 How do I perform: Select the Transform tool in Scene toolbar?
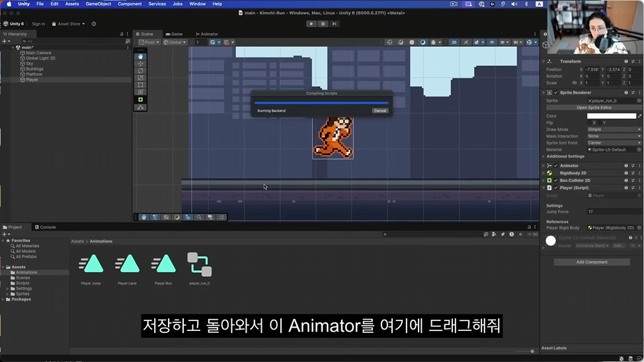tap(140, 92)
